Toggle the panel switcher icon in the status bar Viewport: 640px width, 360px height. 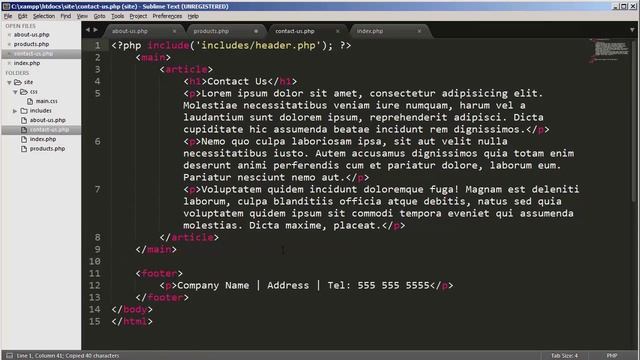coord(9,356)
